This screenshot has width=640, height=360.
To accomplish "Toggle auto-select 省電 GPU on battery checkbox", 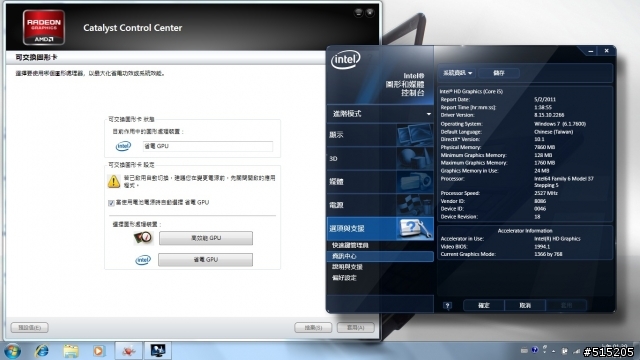I will (111, 203).
